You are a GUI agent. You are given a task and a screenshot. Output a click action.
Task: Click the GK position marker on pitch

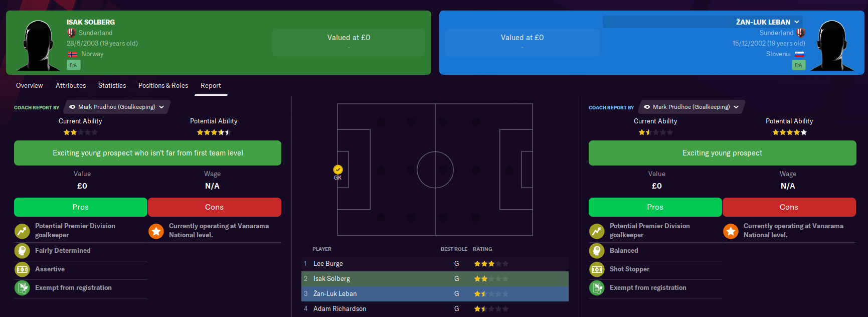click(338, 170)
